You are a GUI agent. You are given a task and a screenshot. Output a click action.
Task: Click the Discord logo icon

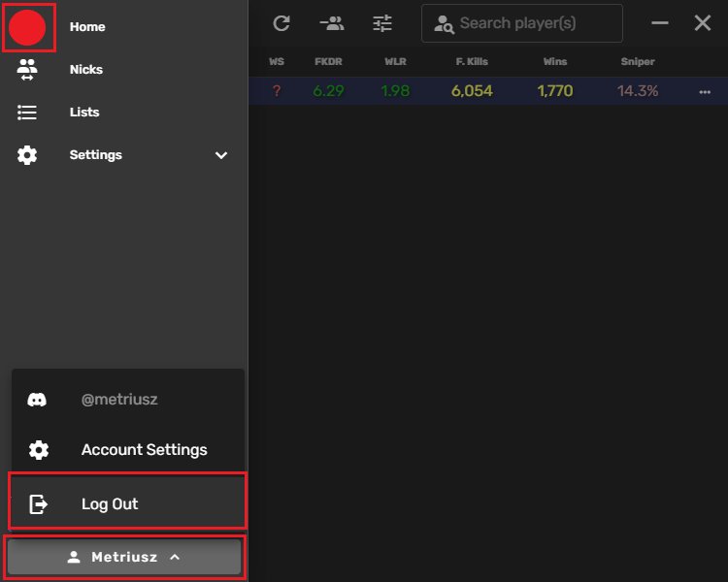coord(38,400)
